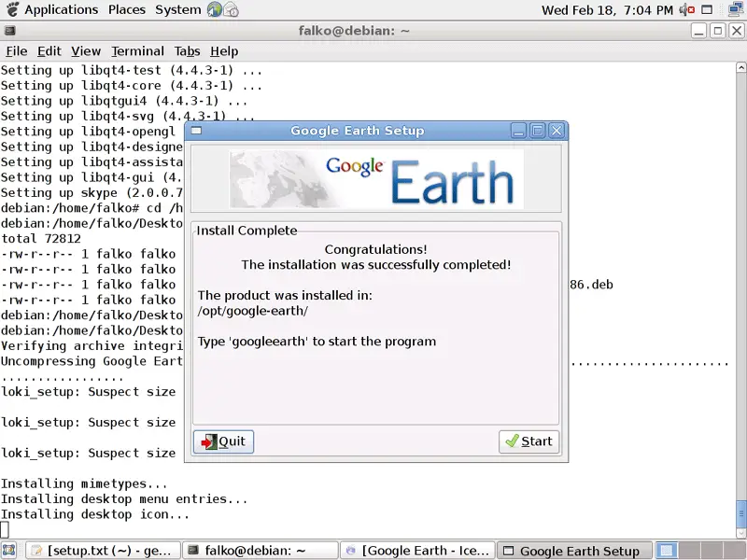Open the Places menu in top panel
This screenshot has height=560, width=747.
coord(127,9)
